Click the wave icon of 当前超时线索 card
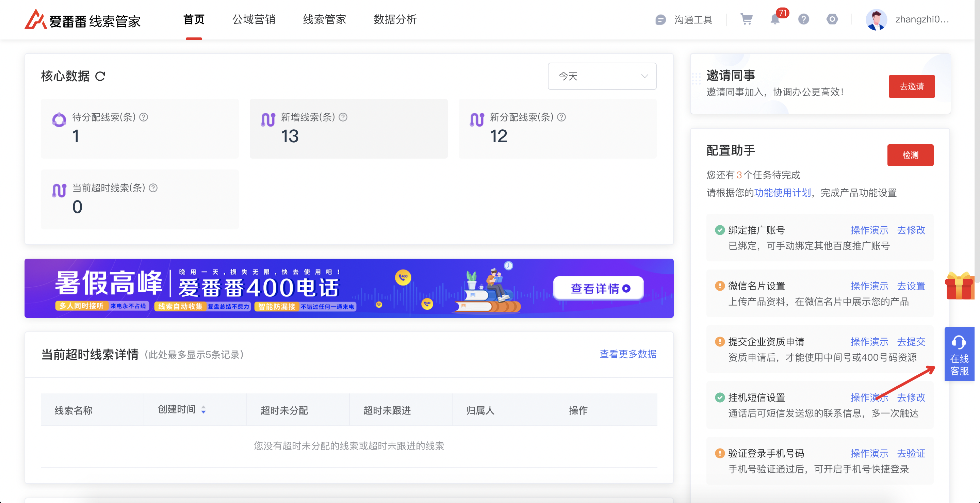980x503 pixels. pos(59,191)
